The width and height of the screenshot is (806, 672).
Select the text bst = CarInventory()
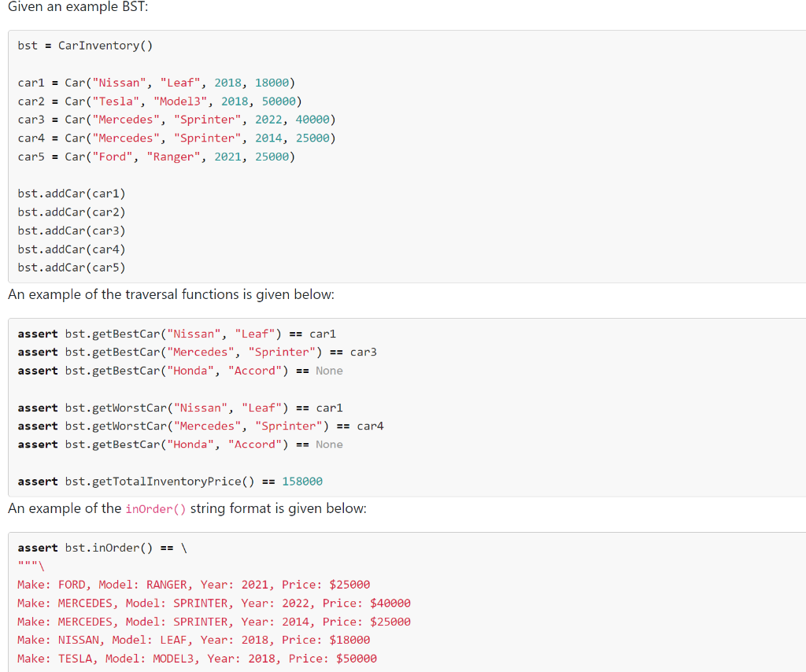(83, 45)
